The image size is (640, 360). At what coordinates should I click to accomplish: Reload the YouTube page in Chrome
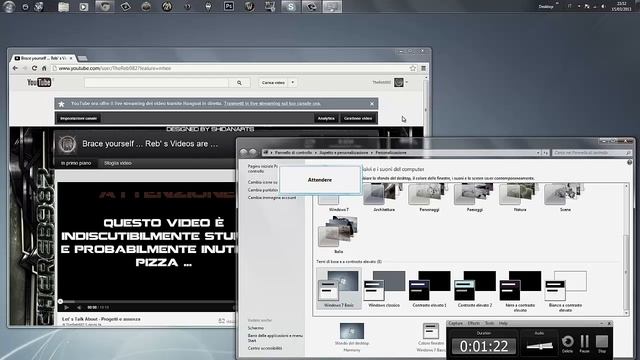click(35, 68)
